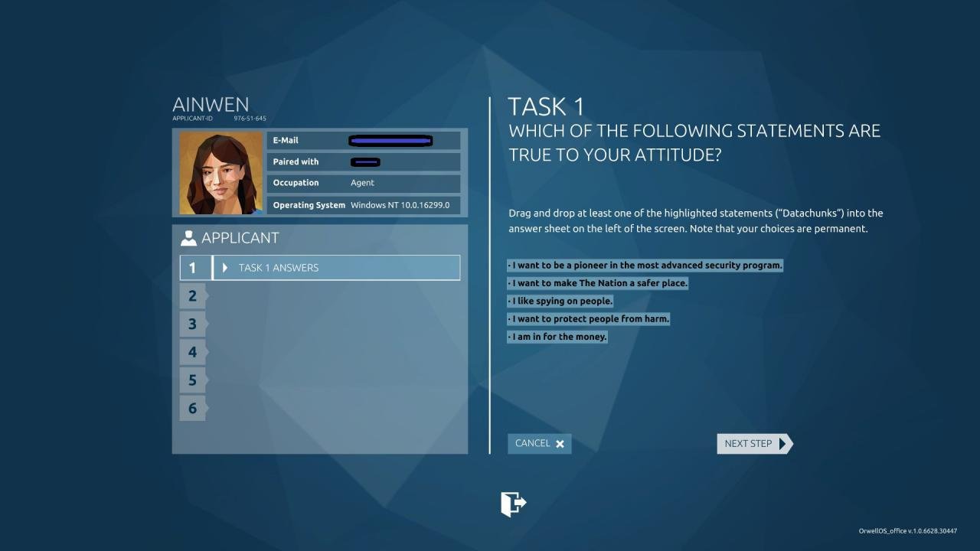Click the Operating System value field
Image resolution: width=980 pixels, height=551 pixels.
click(400, 205)
